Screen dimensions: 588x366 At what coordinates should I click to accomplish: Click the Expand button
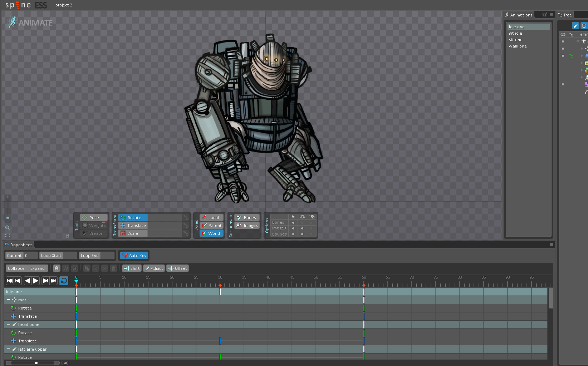[x=38, y=268]
